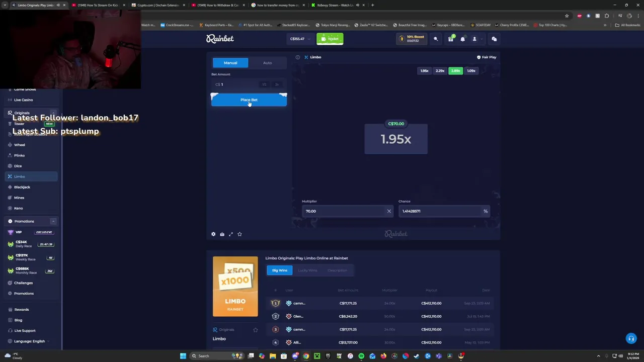Open Live Support in sidebar
Viewport: 644px width, 362px height.
[25, 331]
